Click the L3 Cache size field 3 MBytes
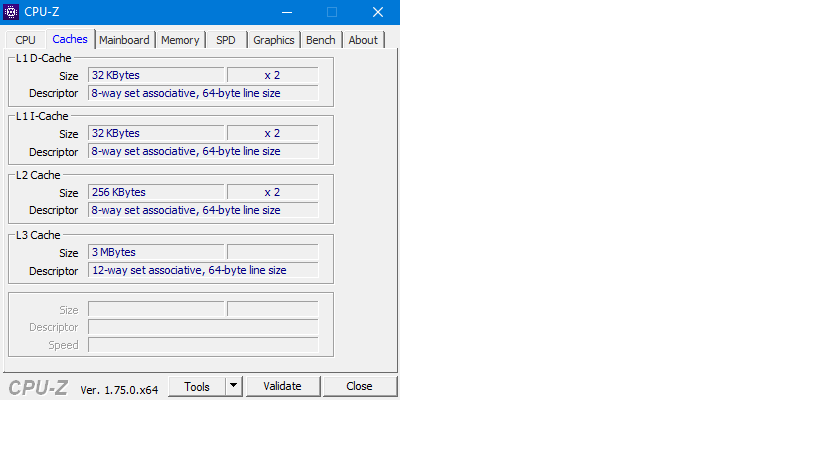Viewport: 819px width, 460px height. click(156, 252)
